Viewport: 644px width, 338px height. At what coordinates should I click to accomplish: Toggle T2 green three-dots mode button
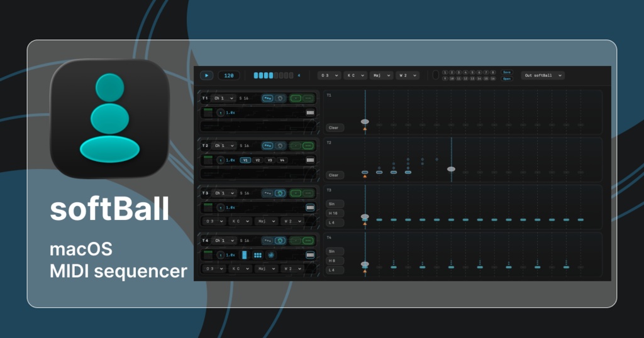pyautogui.click(x=308, y=146)
